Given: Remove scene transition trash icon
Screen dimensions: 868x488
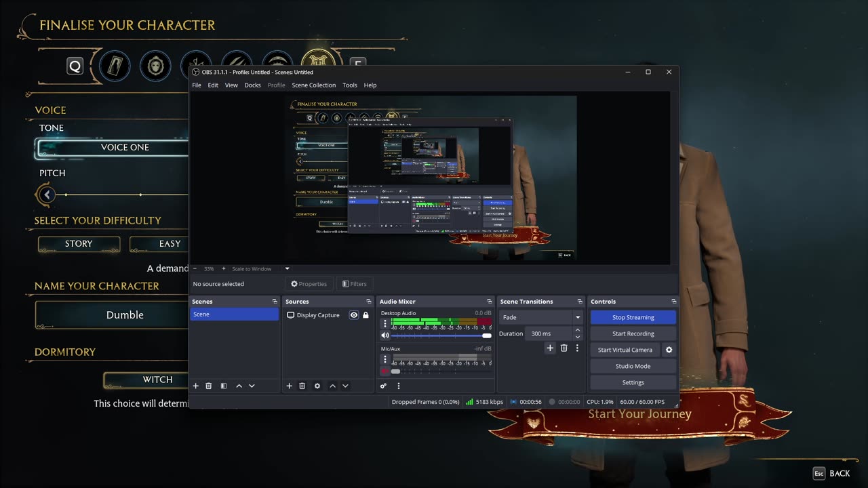Looking at the screenshot, I should 564,348.
